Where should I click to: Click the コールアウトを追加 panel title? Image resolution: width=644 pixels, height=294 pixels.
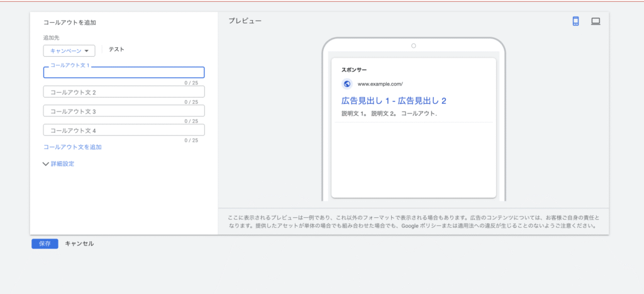point(69,23)
